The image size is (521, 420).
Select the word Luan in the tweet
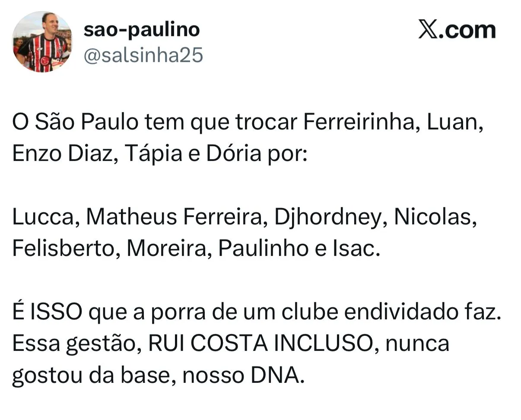454,123
